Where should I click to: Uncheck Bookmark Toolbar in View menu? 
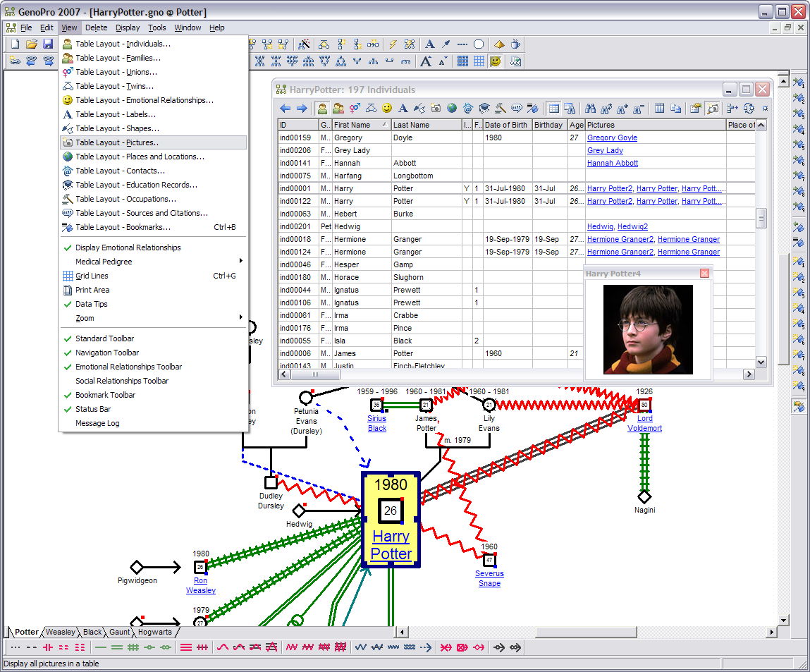153,395
